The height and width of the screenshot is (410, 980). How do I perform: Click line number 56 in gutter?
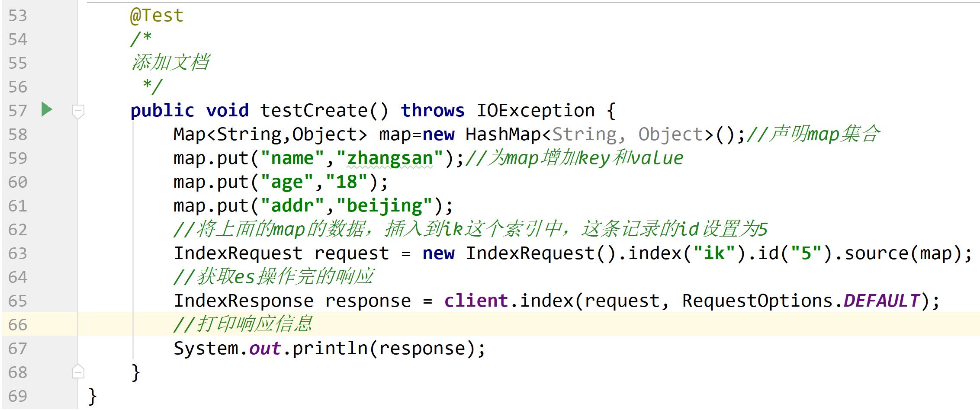pos(18,87)
